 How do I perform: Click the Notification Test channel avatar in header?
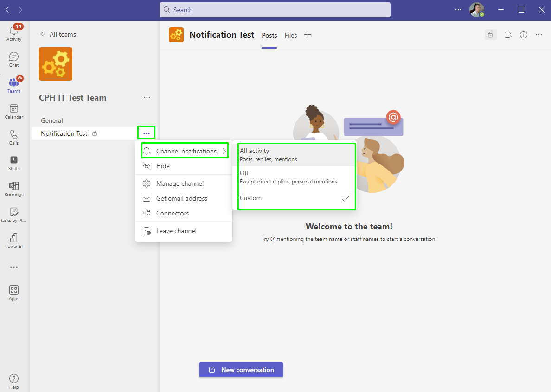click(176, 35)
